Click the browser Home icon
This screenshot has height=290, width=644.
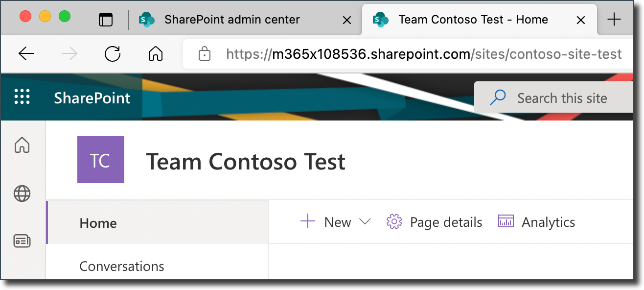click(155, 54)
